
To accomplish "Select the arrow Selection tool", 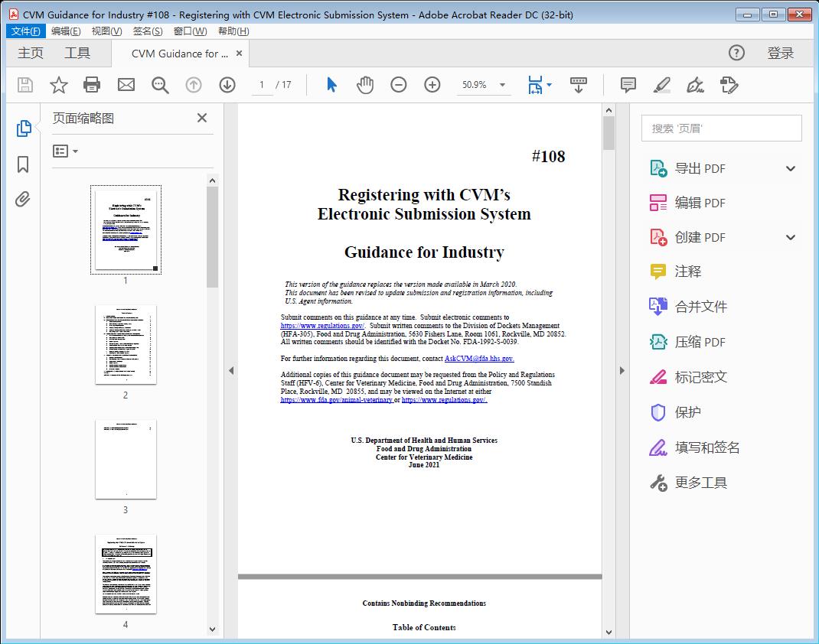I will tap(331, 85).
